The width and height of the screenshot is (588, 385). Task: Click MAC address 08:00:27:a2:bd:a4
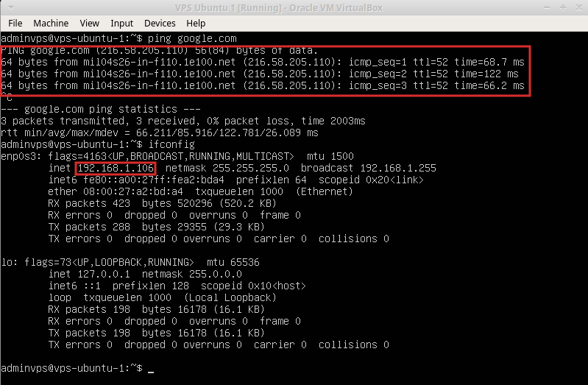coord(133,191)
